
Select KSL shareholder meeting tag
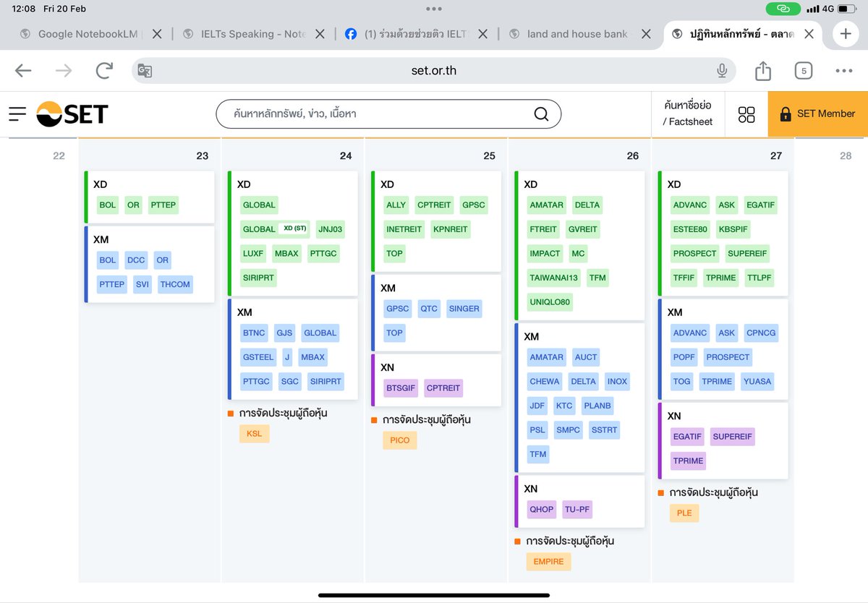click(x=254, y=434)
